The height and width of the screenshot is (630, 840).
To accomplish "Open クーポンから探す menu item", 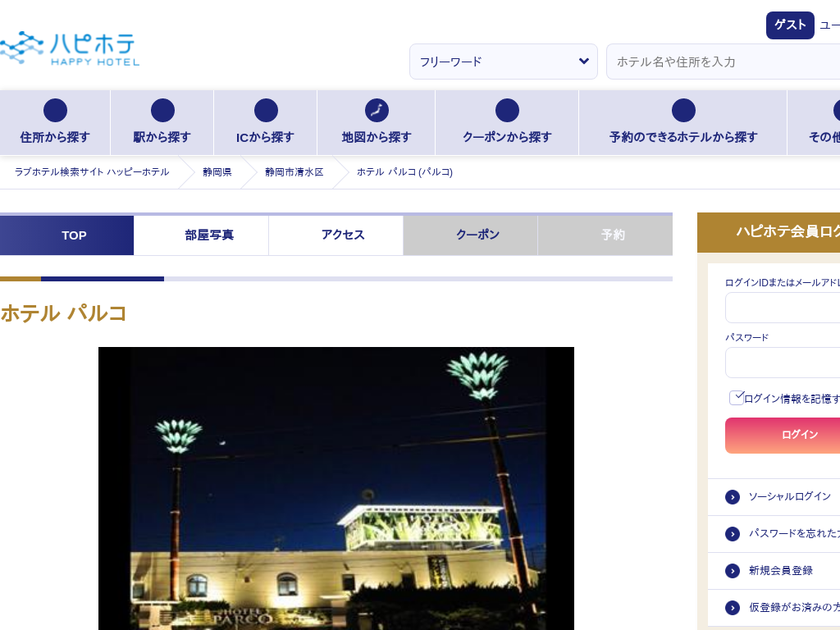I will tap(507, 123).
